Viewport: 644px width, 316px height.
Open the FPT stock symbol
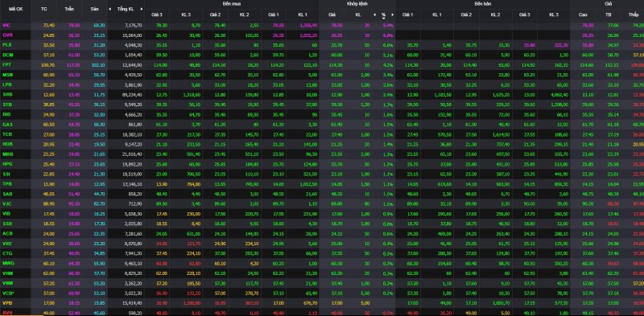pos(6,65)
